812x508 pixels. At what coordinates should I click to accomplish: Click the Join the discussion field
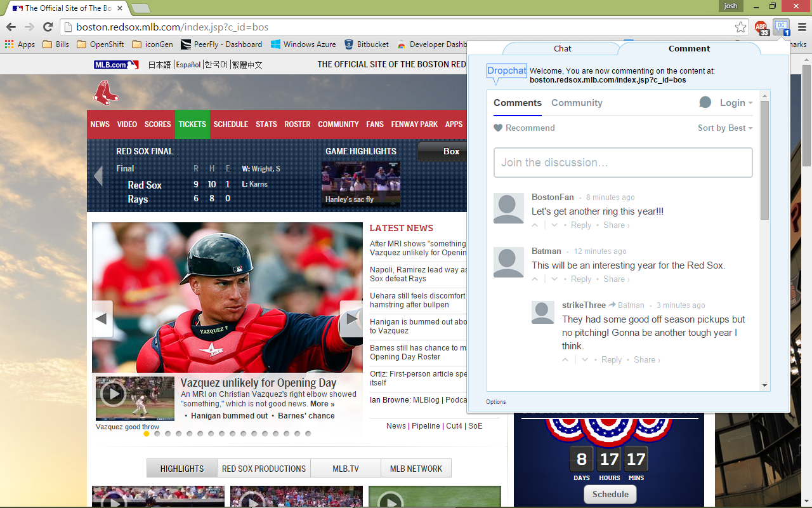623,163
